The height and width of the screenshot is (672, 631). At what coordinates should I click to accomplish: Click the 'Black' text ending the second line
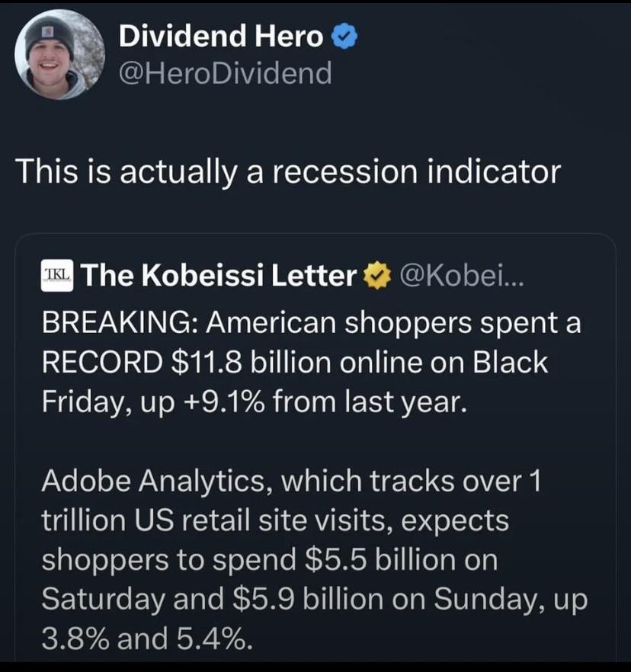point(511,362)
